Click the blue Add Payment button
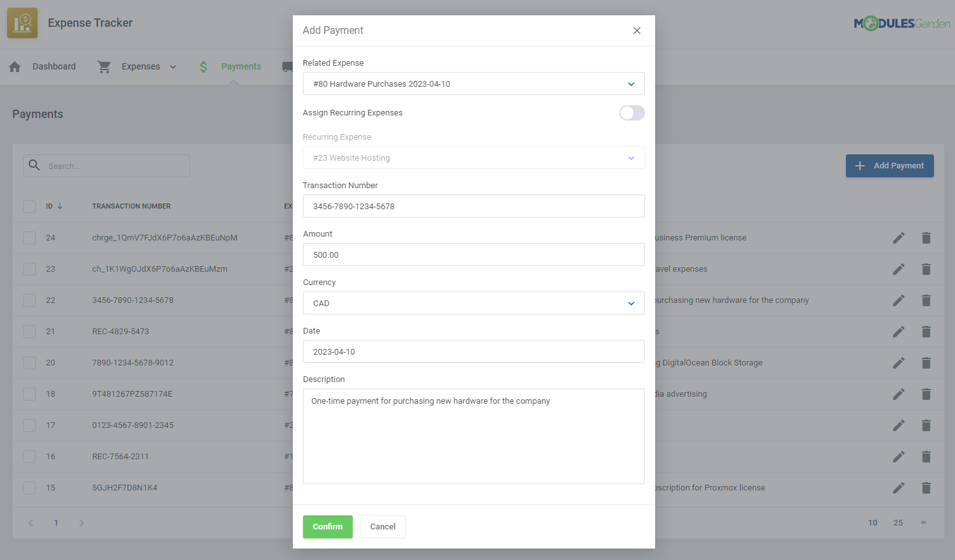 click(889, 165)
